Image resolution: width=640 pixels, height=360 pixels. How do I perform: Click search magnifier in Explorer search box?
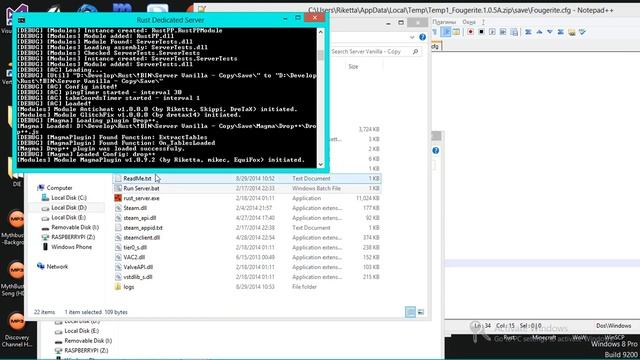click(415, 51)
